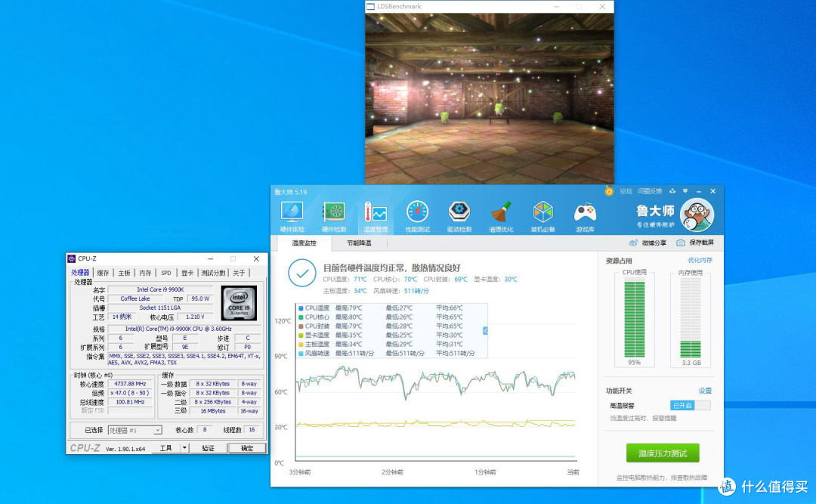Click the 4737.88 MHz core speed value
Screen dimensions: 816x504
130,384
